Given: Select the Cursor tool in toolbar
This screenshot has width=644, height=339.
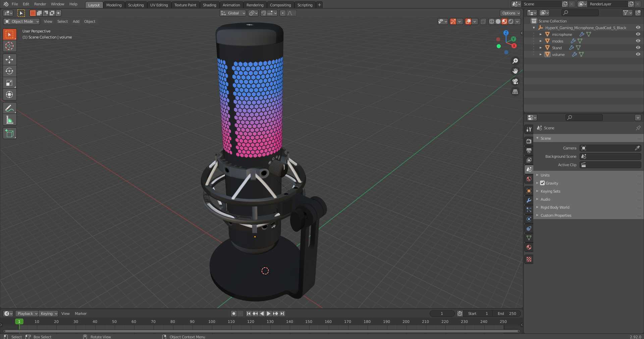Looking at the screenshot, I should pyautogui.click(x=9, y=46).
